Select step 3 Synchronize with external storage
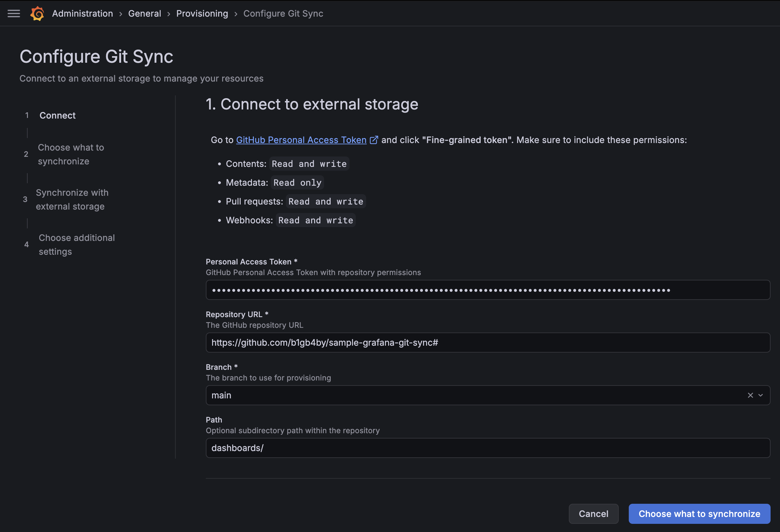Screen dimensions: 780x532 point(72,199)
